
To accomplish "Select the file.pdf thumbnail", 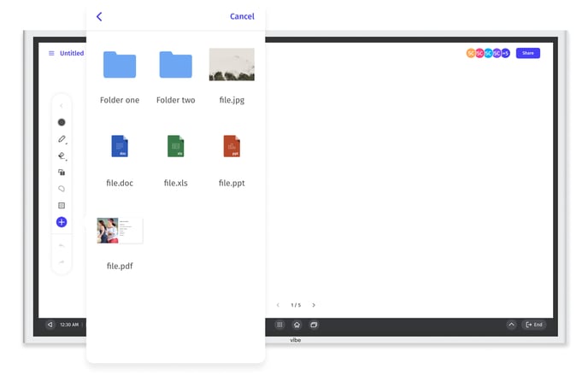I will click(120, 231).
